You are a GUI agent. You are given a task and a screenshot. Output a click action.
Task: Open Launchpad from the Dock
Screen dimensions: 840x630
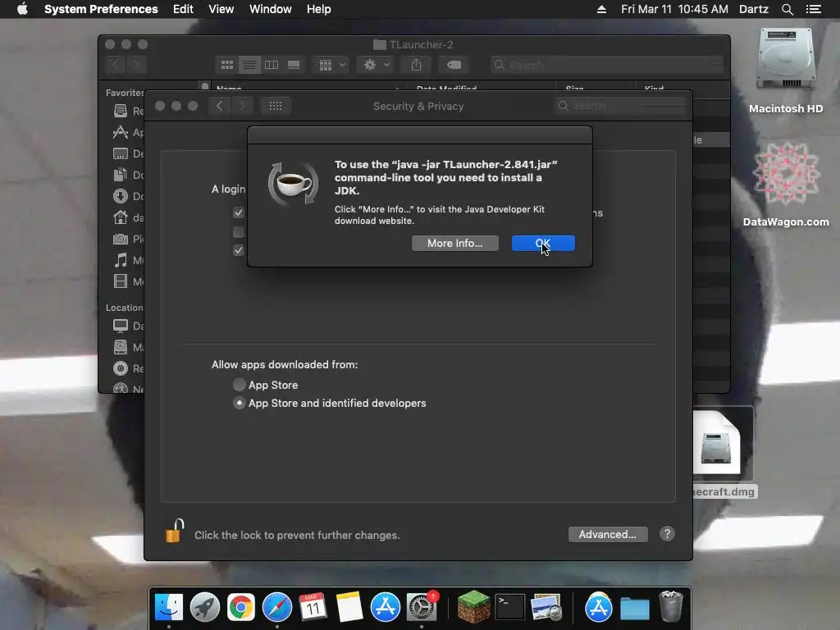204,607
